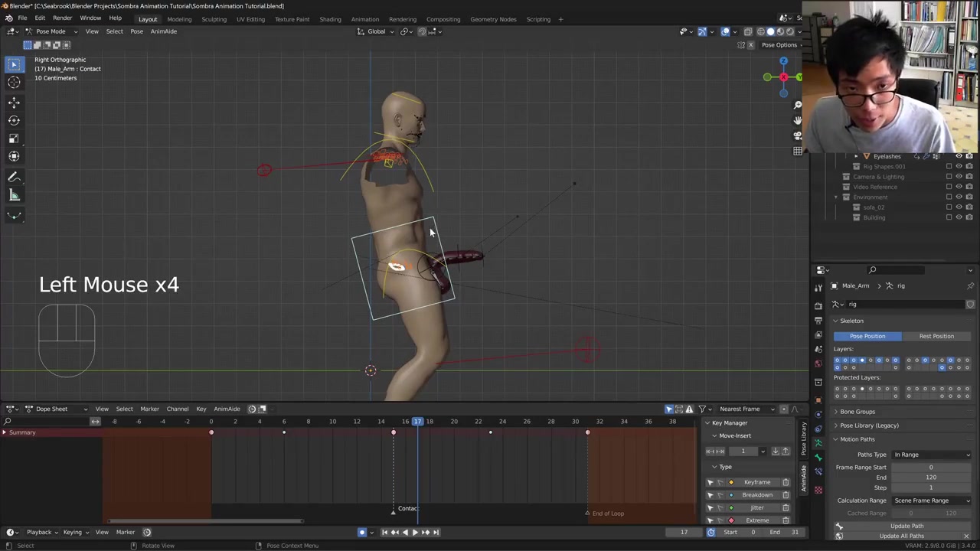Image resolution: width=980 pixels, height=551 pixels.
Task: Click the Update All Paths button
Action: [x=901, y=536]
